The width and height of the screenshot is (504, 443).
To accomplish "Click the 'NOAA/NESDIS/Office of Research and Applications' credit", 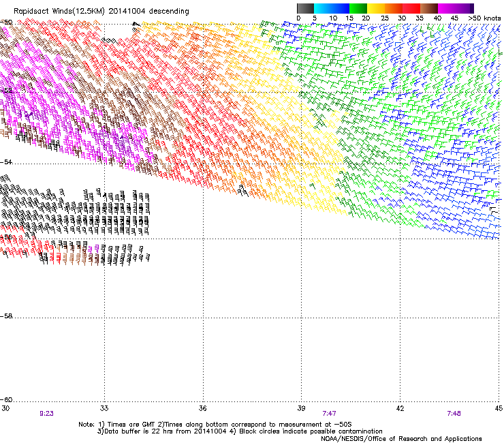I will pos(401,439).
